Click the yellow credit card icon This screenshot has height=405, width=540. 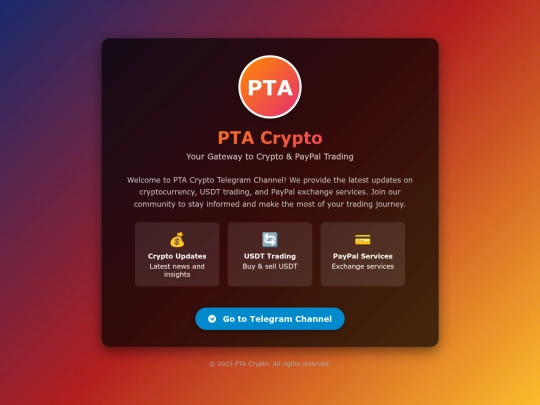[363, 240]
